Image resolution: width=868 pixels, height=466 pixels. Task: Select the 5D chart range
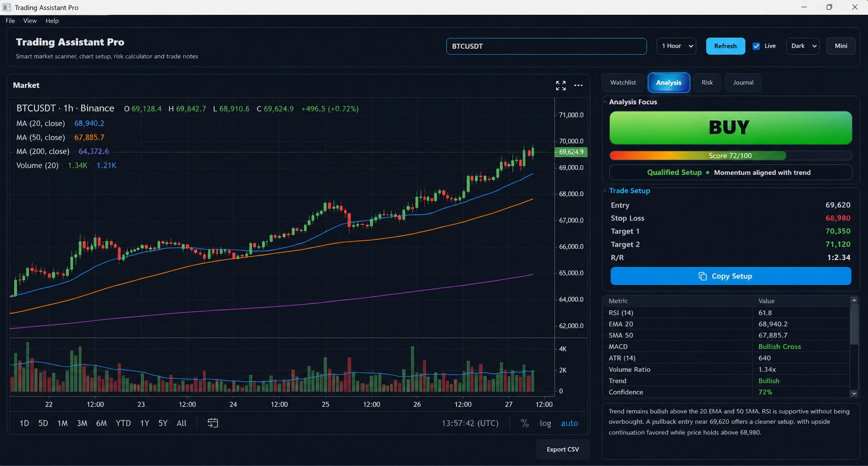pyautogui.click(x=43, y=423)
